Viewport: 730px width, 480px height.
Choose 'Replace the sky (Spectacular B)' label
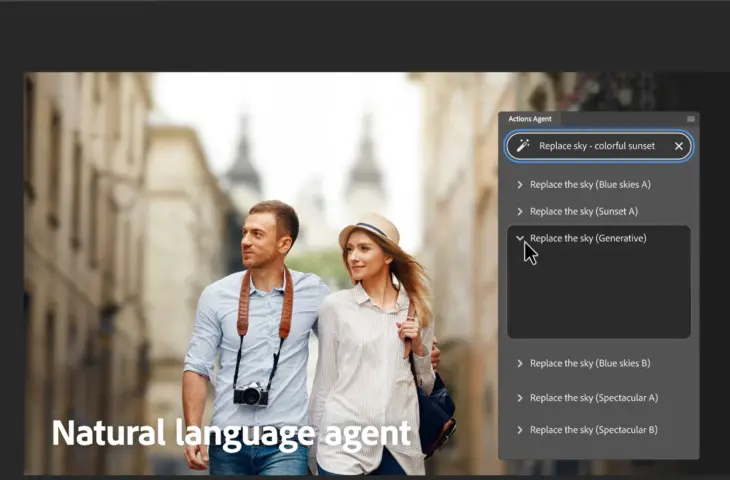pyautogui.click(x=593, y=430)
